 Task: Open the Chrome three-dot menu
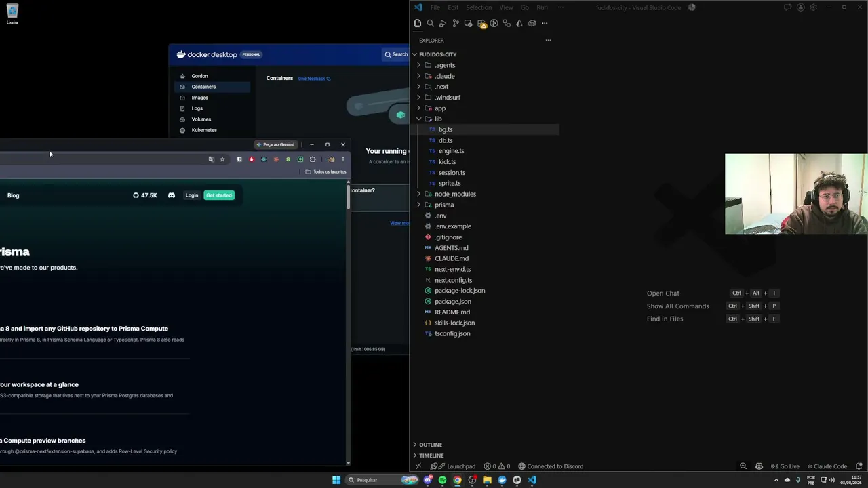pyautogui.click(x=343, y=159)
